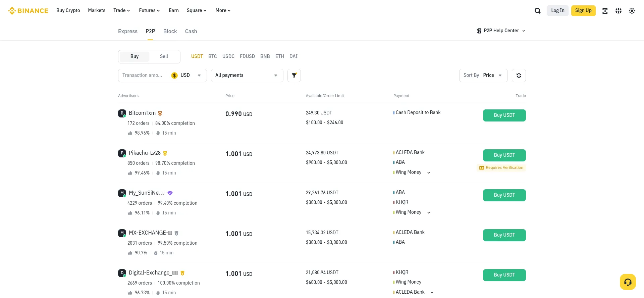Image resolution: width=644 pixels, height=298 pixels.
Task: Select the Buy toggle
Action: coord(135,56)
